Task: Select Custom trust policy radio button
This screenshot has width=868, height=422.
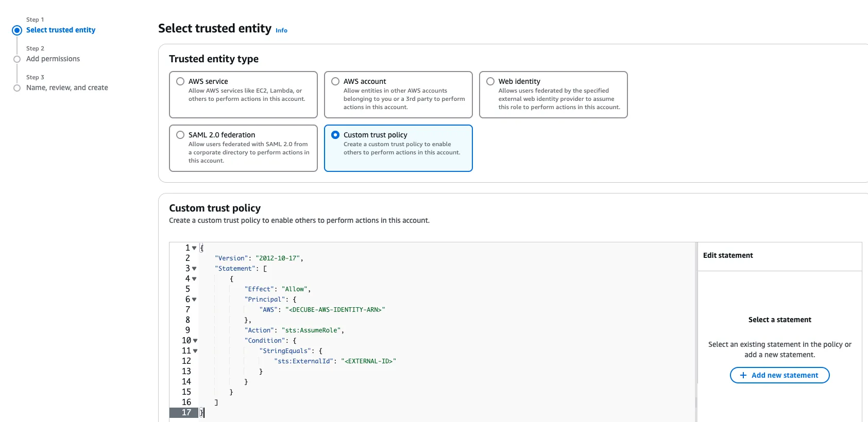Action: click(335, 135)
